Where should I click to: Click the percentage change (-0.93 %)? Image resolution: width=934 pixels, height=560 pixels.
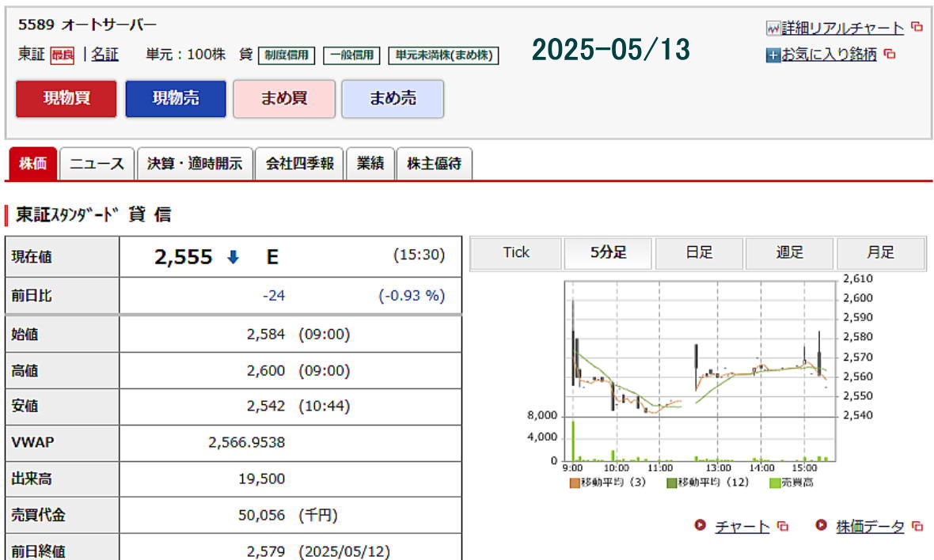click(412, 296)
